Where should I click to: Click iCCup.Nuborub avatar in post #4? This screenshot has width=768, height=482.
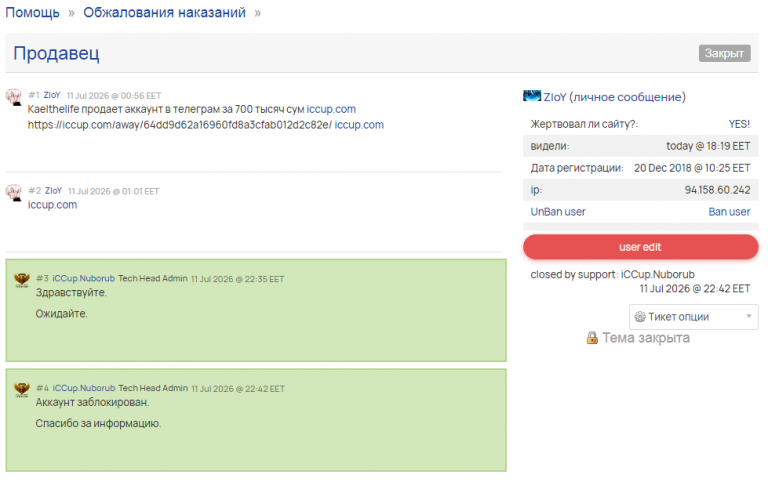(22, 390)
